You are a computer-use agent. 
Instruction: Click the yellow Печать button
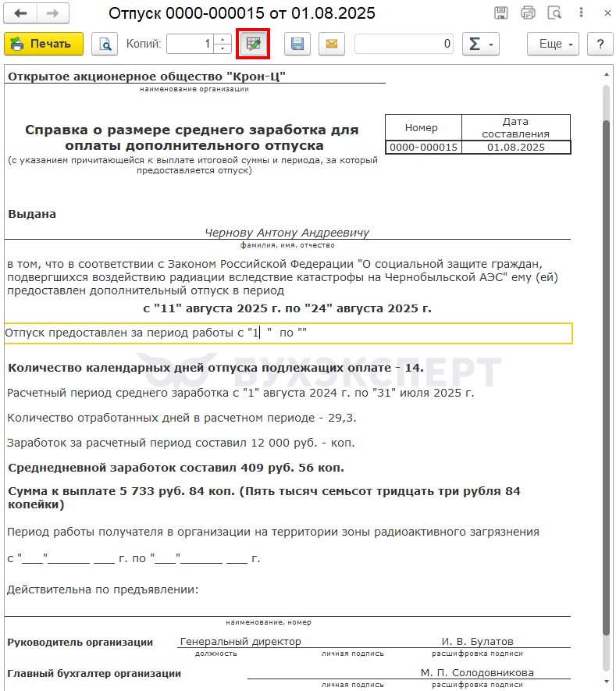tap(44, 44)
